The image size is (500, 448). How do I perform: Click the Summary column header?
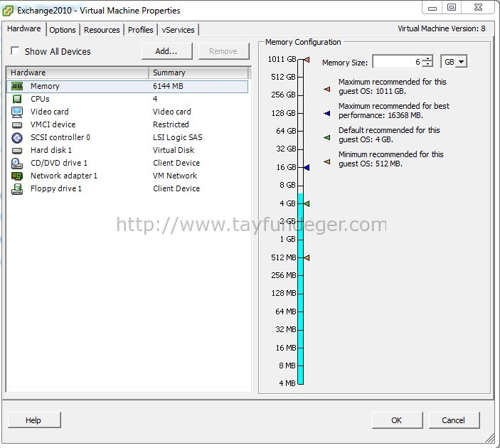(x=198, y=73)
